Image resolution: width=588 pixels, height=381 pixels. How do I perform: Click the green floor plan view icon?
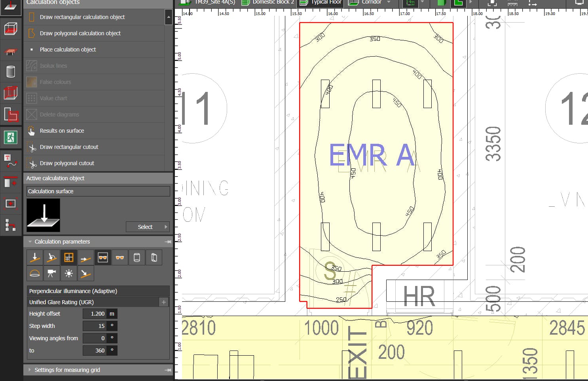(x=410, y=3)
